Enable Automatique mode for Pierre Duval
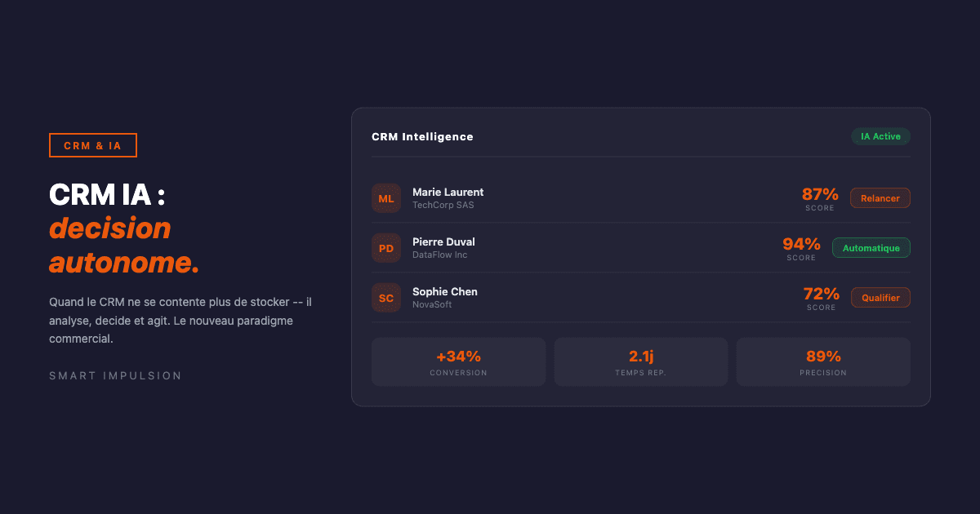Image resolution: width=980 pixels, height=514 pixels. point(871,247)
